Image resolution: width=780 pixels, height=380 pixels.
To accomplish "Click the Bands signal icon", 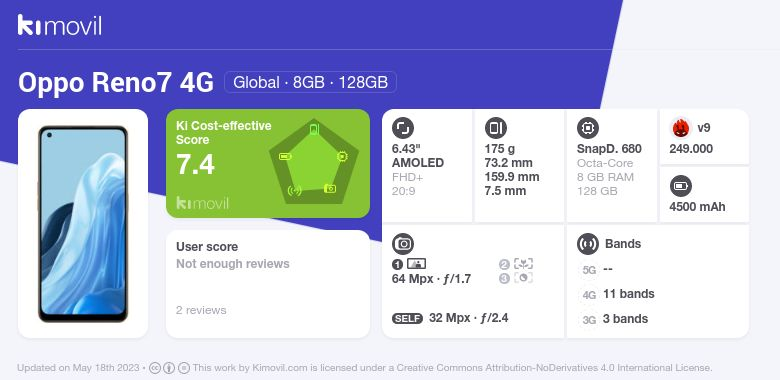I will click(x=588, y=244).
